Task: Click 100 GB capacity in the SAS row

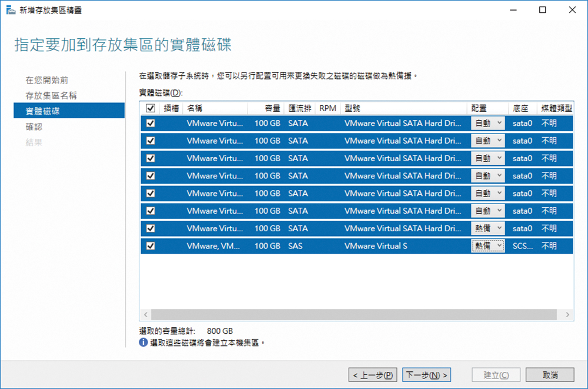Action: pos(268,246)
